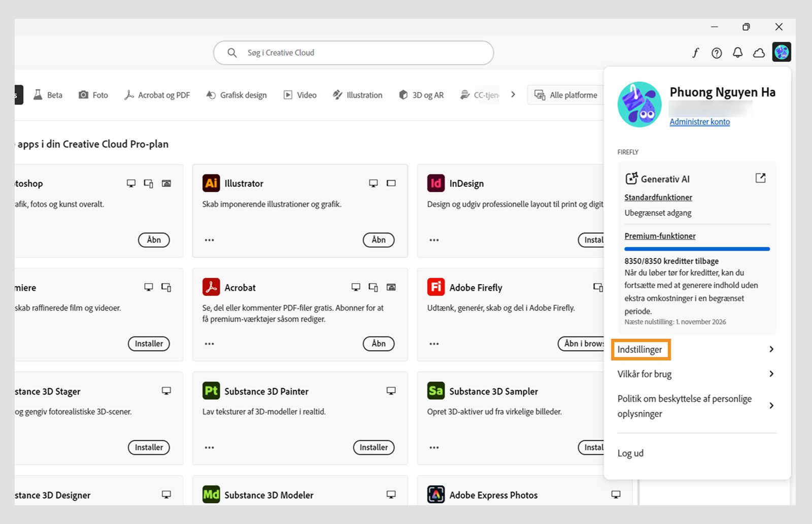Expand more categories with right chevron
This screenshot has width=812, height=524.
513,94
